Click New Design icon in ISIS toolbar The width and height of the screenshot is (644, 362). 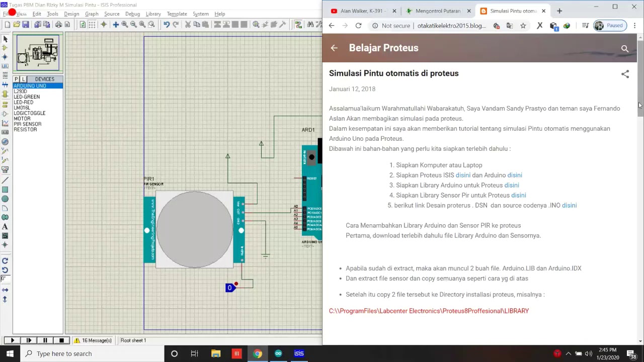point(8,25)
